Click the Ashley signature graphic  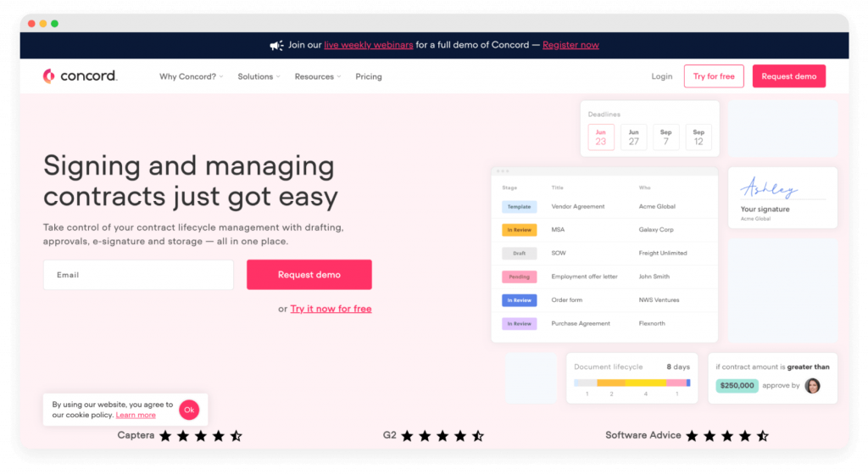pos(769,189)
